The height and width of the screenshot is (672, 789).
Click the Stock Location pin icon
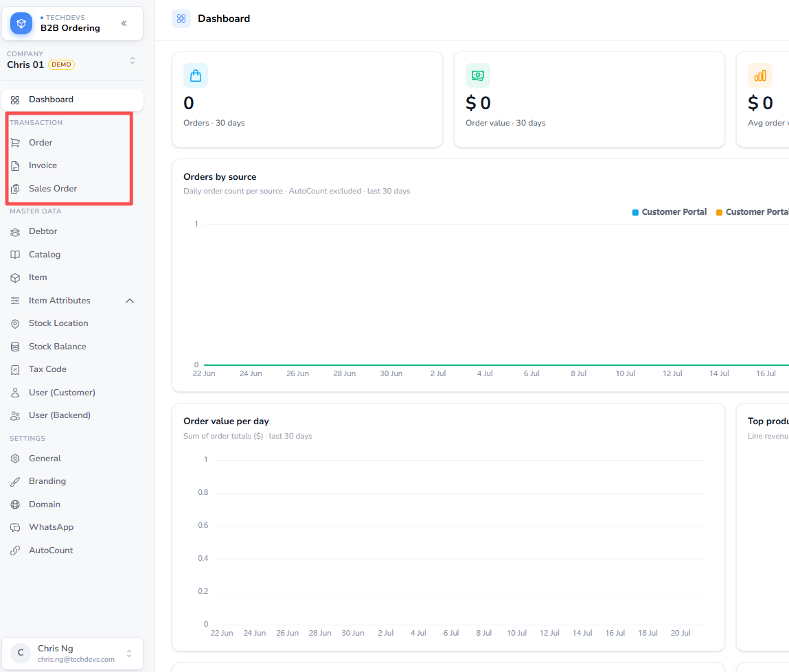[15, 323]
